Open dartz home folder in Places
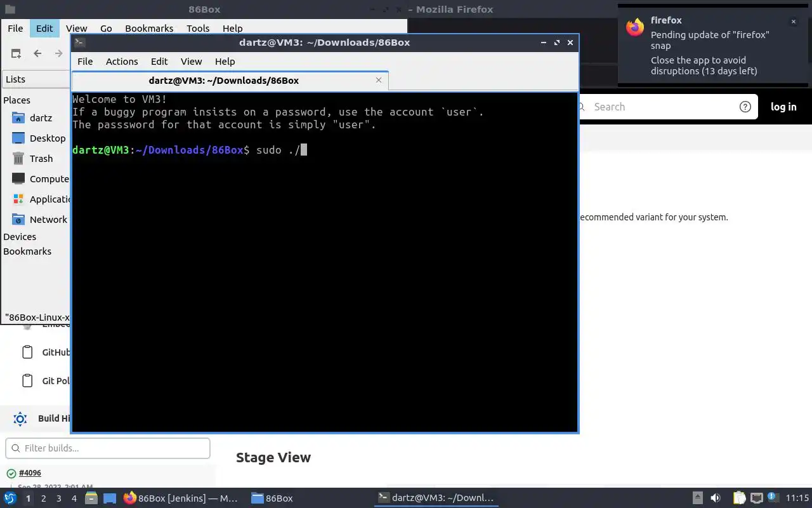 41,118
